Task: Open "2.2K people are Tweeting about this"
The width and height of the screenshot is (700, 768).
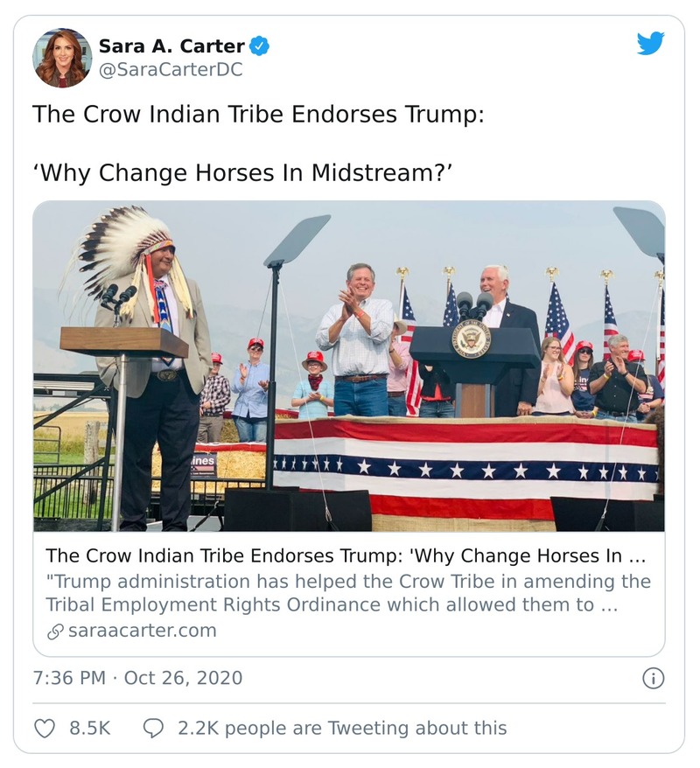Action: tap(342, 728)
